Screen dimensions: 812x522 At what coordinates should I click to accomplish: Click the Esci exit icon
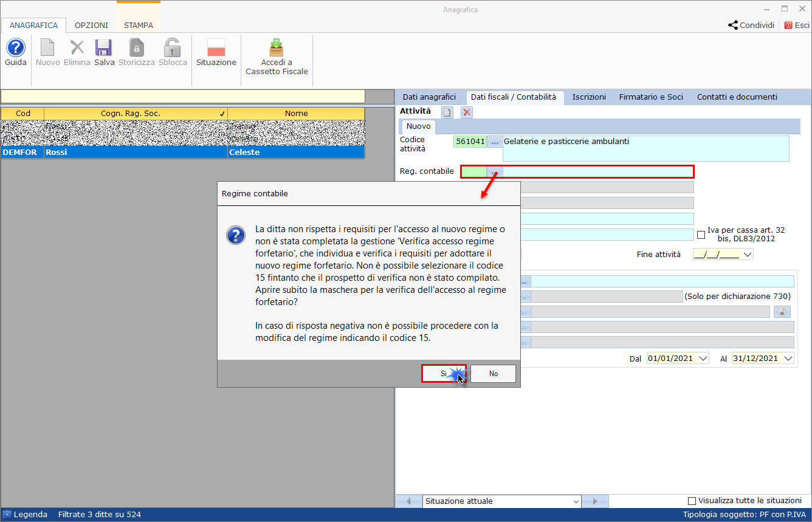coord(788,26)
